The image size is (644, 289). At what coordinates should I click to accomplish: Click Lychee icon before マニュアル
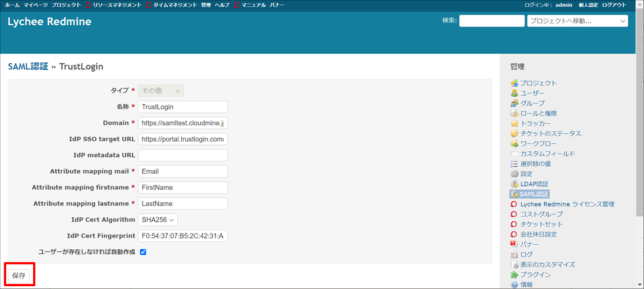236,6
